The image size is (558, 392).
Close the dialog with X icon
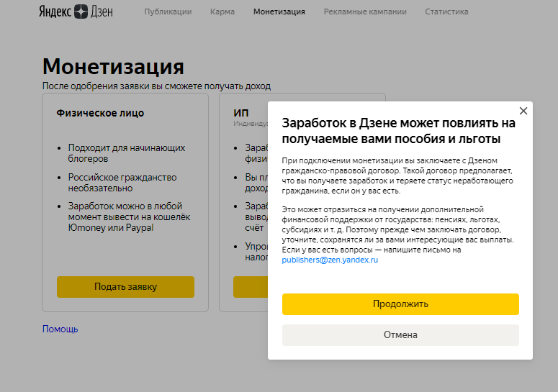click(523, 111)
